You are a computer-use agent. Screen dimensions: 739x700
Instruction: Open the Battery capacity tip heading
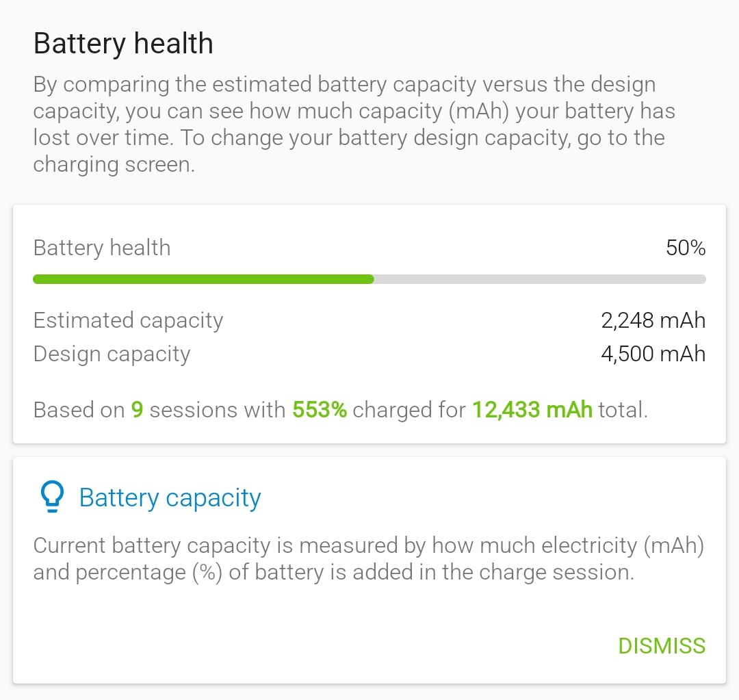coord(170,497)
